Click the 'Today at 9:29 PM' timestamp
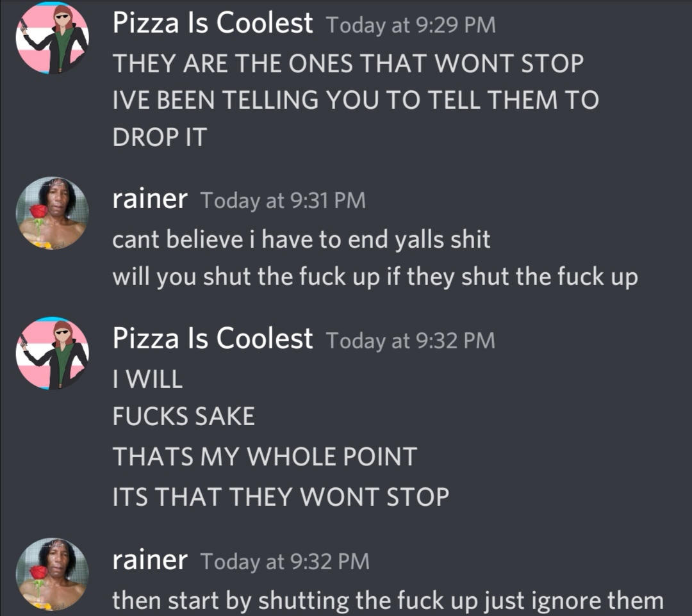This screenshot has height=616, width=692. coord(411,25)
